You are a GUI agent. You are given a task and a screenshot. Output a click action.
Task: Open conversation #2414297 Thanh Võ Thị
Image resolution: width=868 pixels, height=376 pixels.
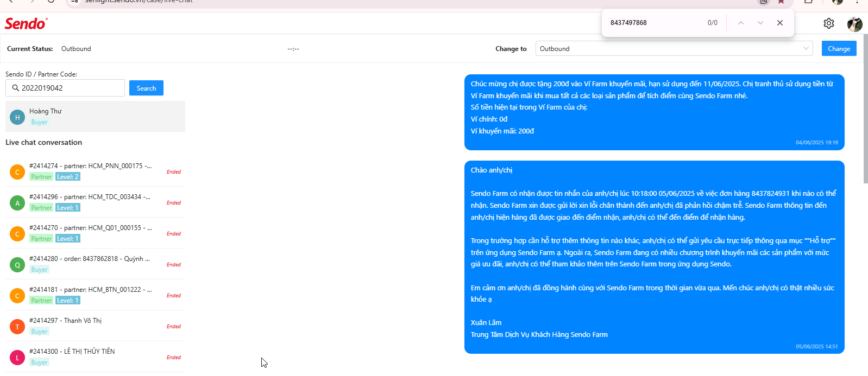click(x=95, y=326)
